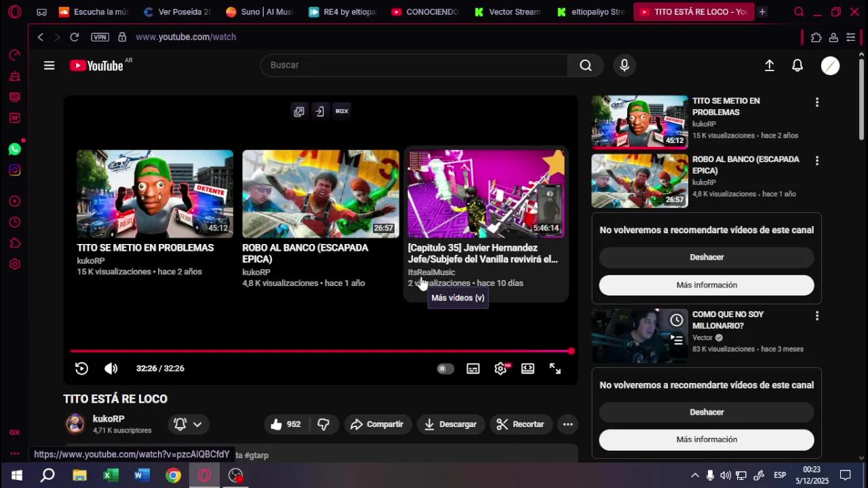Screen dimensions: 868x488
Task: Open the extensions puzzle icon in toolbar
Action: (816, 37)
